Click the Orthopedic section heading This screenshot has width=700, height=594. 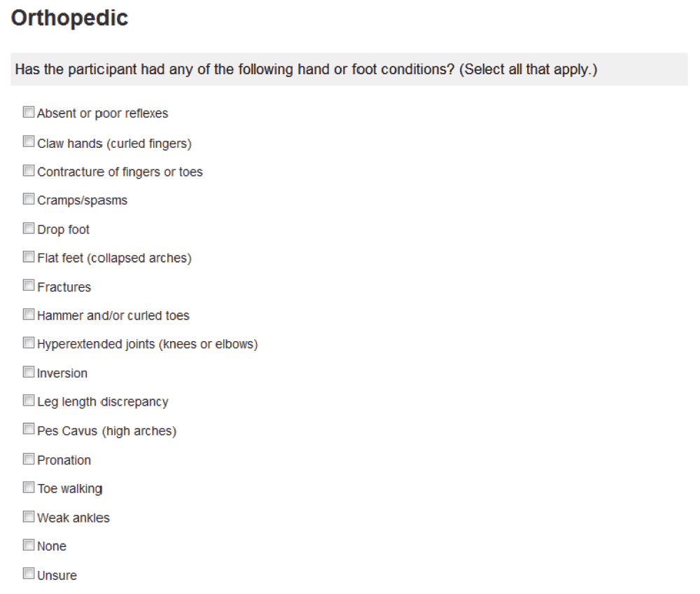69,19
